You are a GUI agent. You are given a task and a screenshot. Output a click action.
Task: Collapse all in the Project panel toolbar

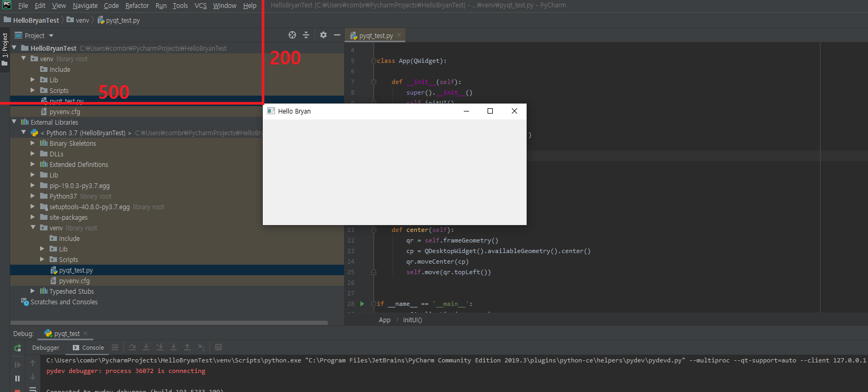[306, 35]
